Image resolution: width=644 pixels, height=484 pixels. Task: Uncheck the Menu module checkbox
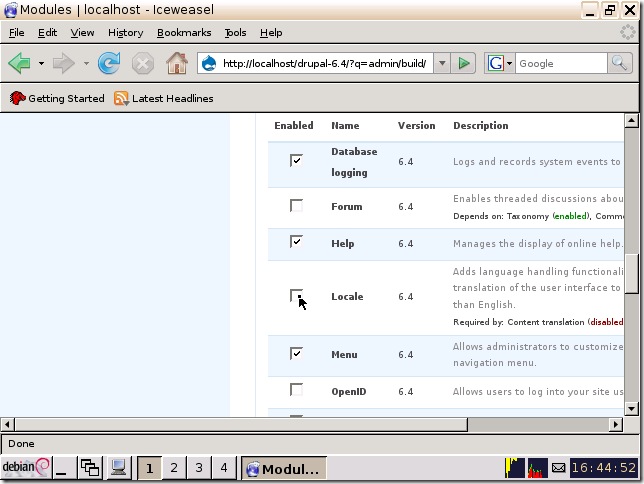pos(296,353)
